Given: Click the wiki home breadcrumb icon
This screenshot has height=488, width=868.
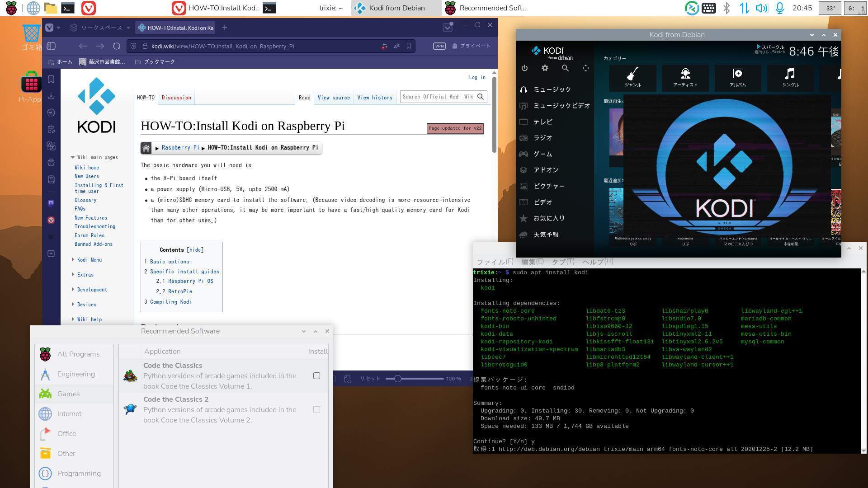Looking at the screenshot, I should click(x=146, y=148).
